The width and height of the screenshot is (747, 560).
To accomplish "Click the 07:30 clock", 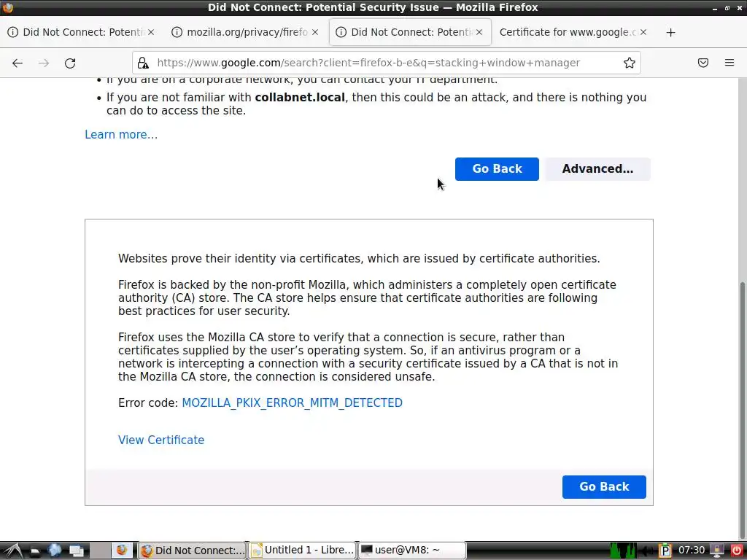I will [x=692, y=551].
